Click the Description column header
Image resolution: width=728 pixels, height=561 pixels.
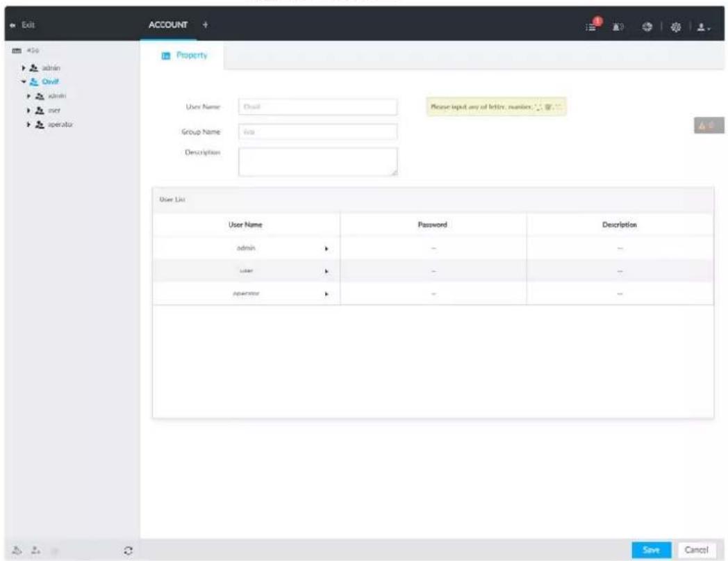(620, 225)
